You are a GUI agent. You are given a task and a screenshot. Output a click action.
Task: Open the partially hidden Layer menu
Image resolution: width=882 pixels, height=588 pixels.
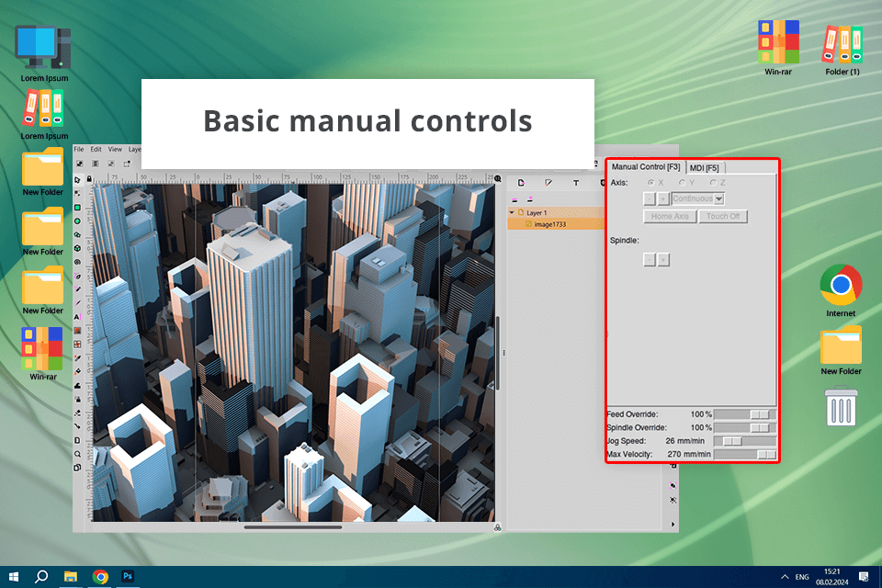coord(134,149)
